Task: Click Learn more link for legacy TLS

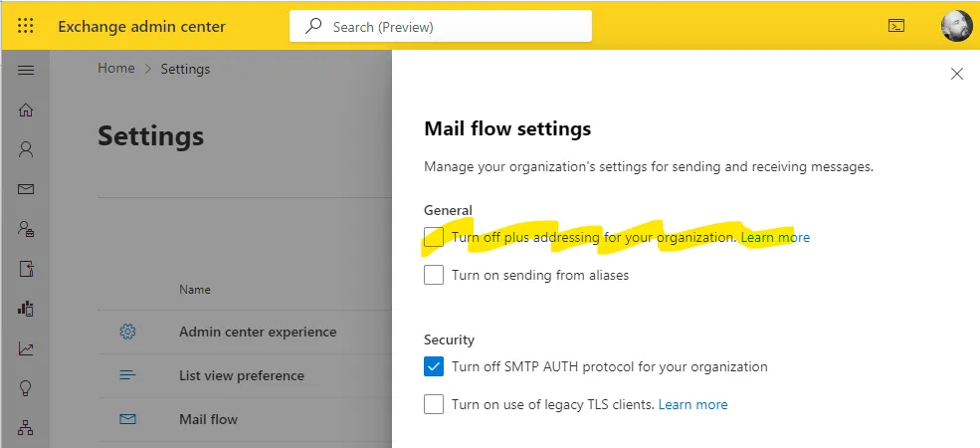Action: pos(693,404)
